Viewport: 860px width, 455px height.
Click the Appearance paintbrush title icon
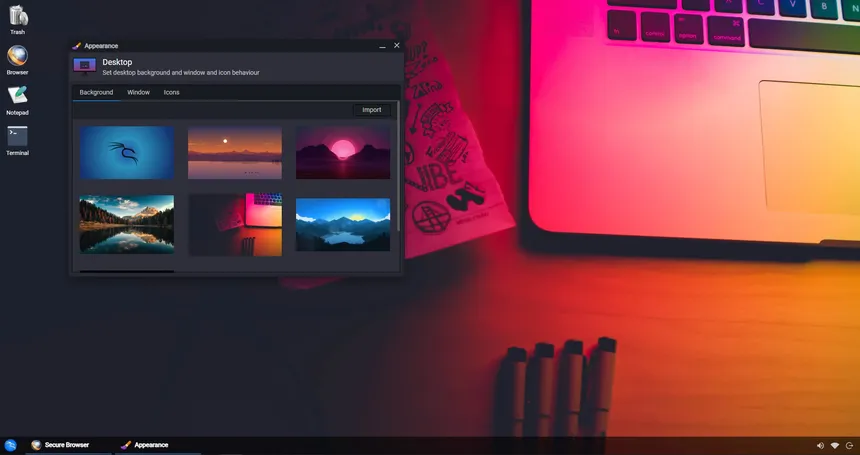(77, 46)
